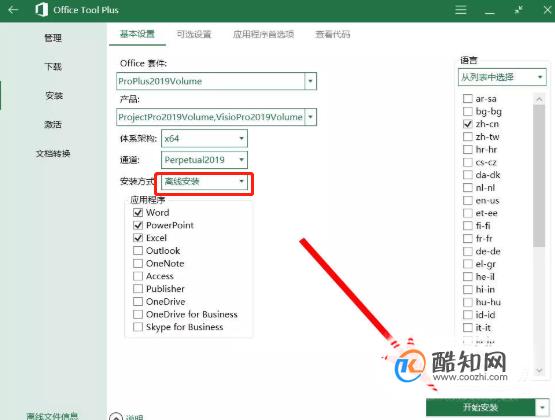Viewport: 555px width, 420px height.
Task: Open the 安装方式 离线安装 dropdown
Action: [204, 182]
